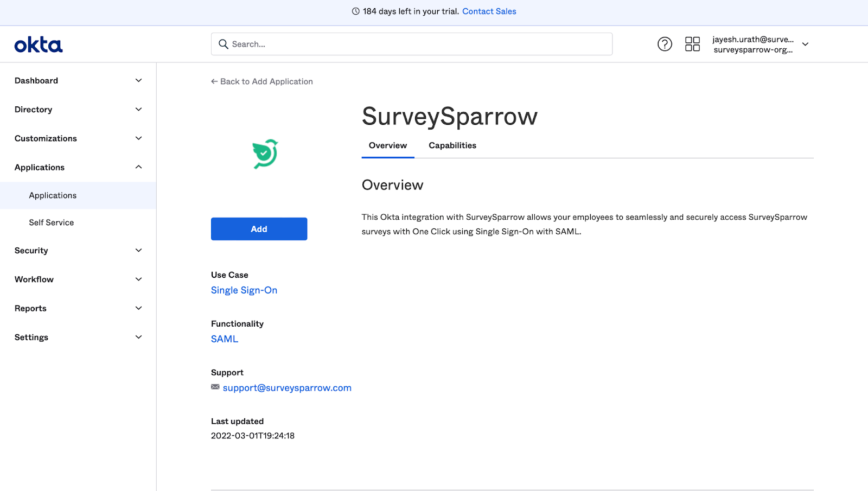Expand the Settings menu chevron

138,337
